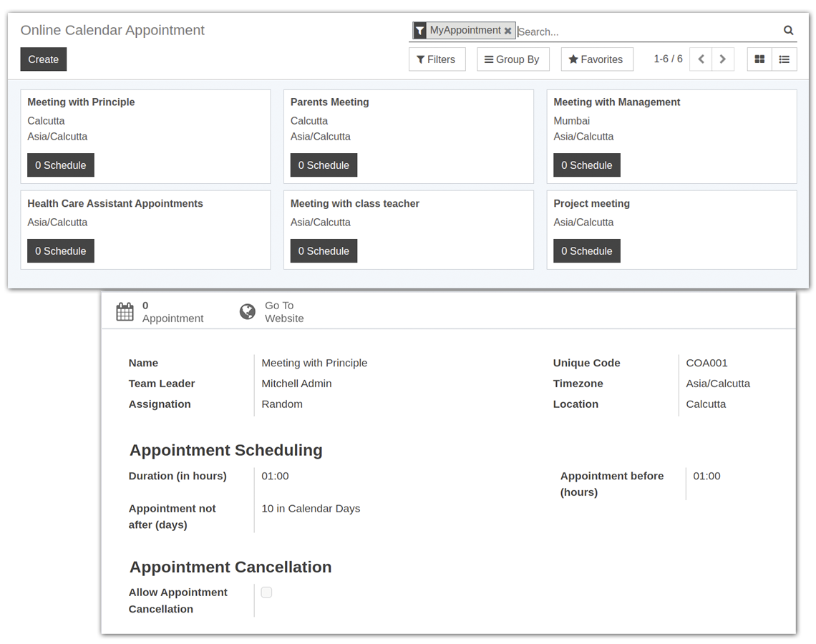
Task: Click 0 Schedule under Parents Meeting
Action: coord(324,165)
